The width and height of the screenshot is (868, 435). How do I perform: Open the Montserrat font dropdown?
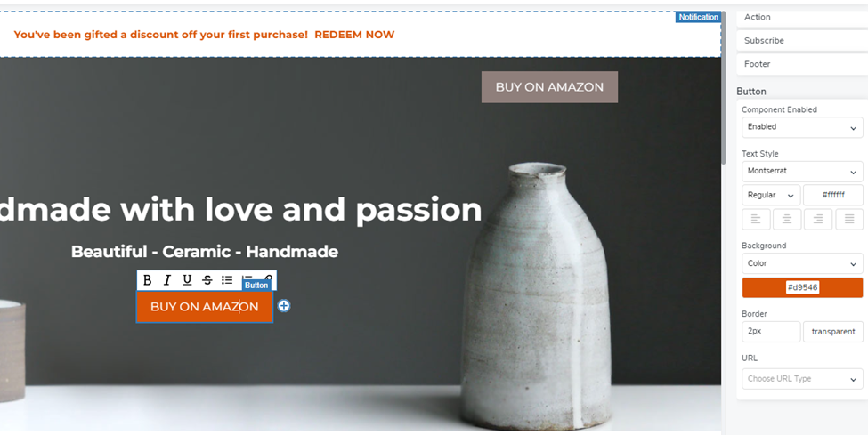pos(802,172)
